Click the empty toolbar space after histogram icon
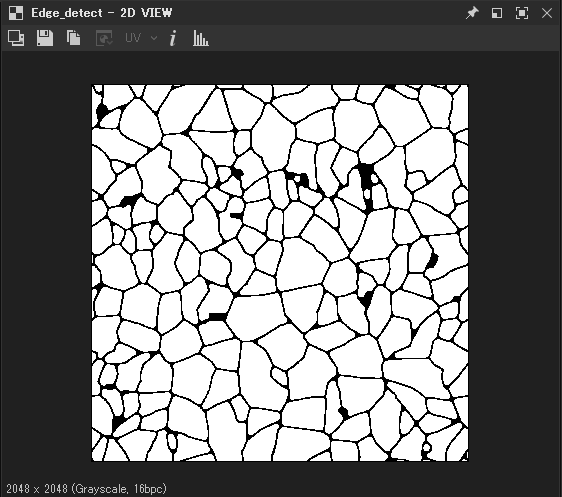562x497 pixels. [x=384, y=38]
